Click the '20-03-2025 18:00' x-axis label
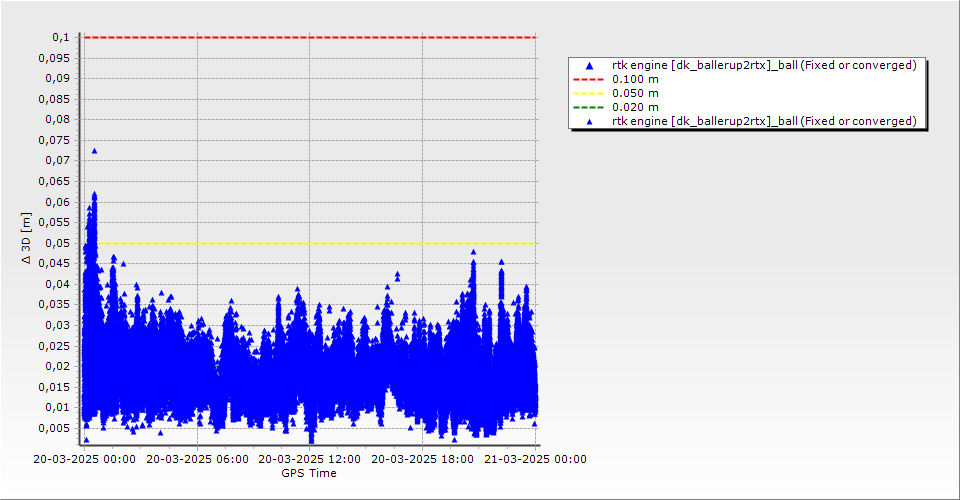The height and width of the screenshot is (500, 960). (422, 460)
